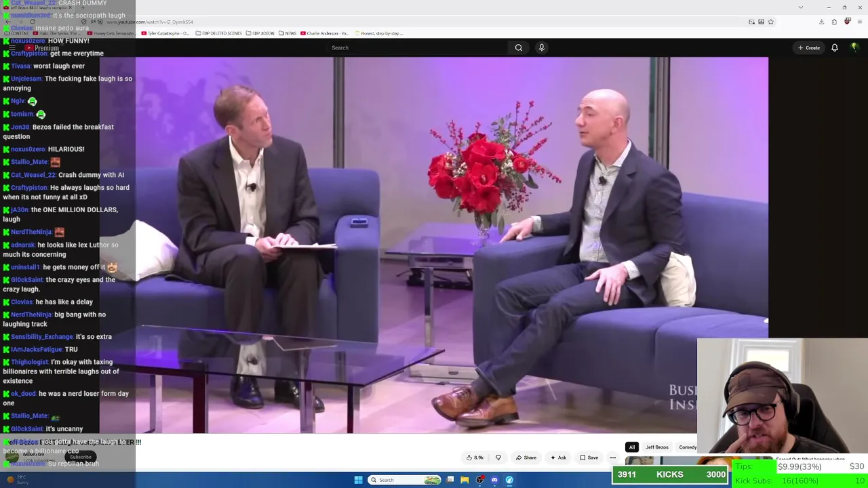
Task: Open browser downloads panel
Action: pos(821,22)
